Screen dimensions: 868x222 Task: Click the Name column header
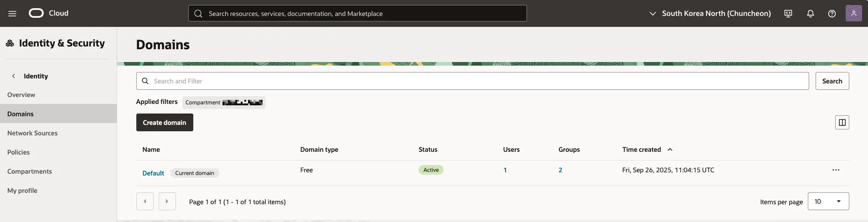(151, 150)
